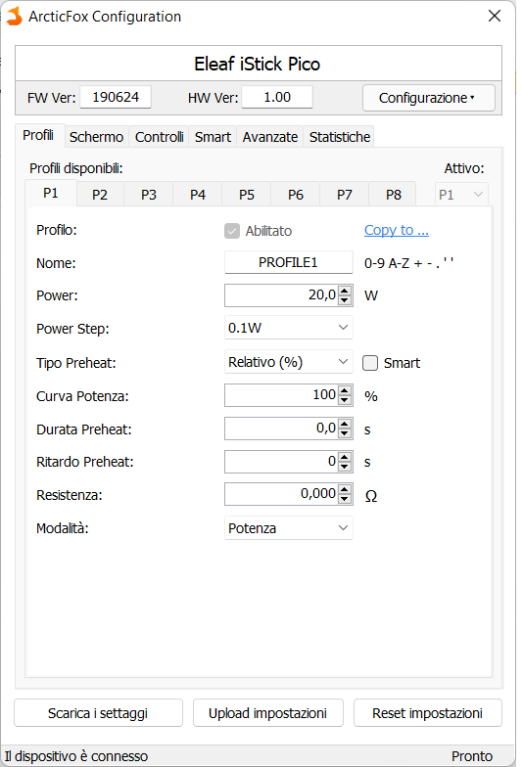This screenshot has height=767, width=522.
Task: Close the ArcticFox Configuration window
Action: (494, 16)
